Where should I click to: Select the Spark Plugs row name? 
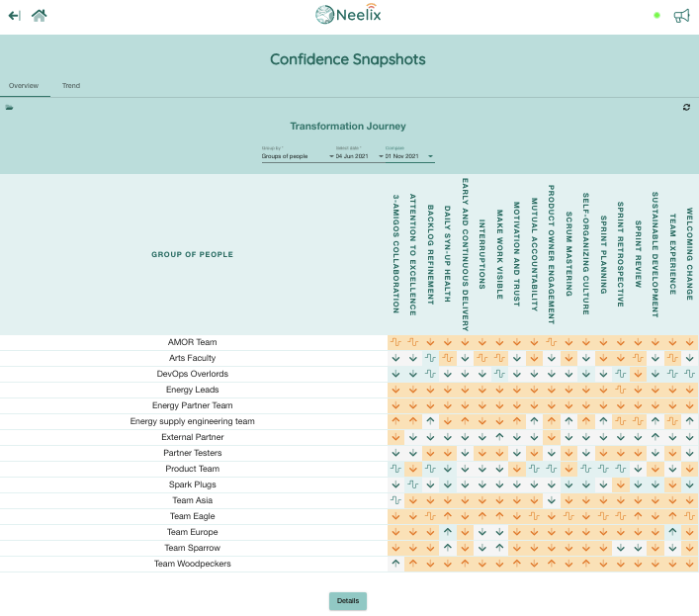click(192, 484)
